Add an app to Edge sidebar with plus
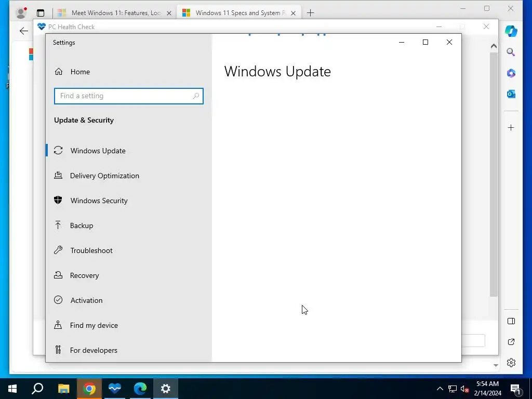The width and height of the screenshot is (532, 399). 511,128
